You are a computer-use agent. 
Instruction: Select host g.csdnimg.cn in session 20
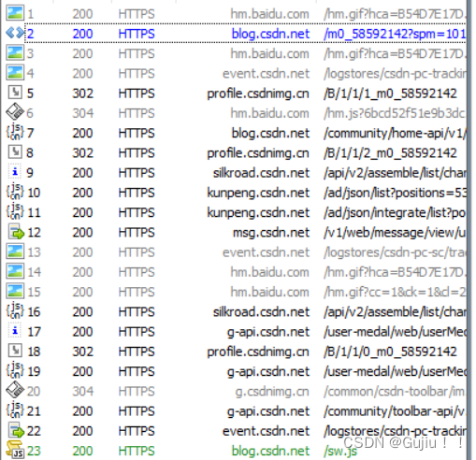pos(272,392)
